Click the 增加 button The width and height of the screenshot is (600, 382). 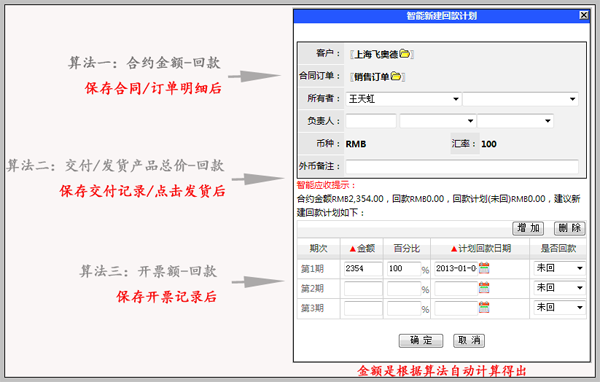point(528,229)
